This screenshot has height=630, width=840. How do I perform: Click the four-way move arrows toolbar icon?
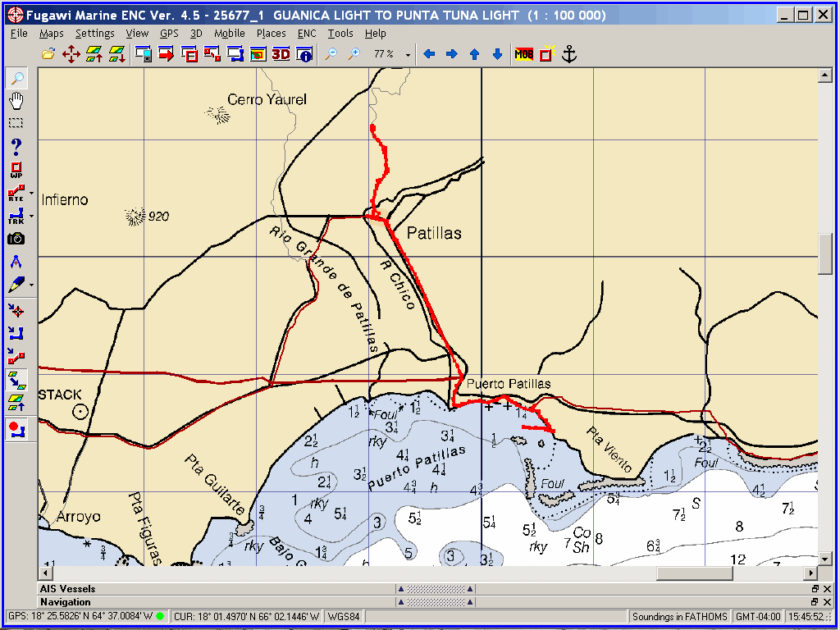(71, 54)
